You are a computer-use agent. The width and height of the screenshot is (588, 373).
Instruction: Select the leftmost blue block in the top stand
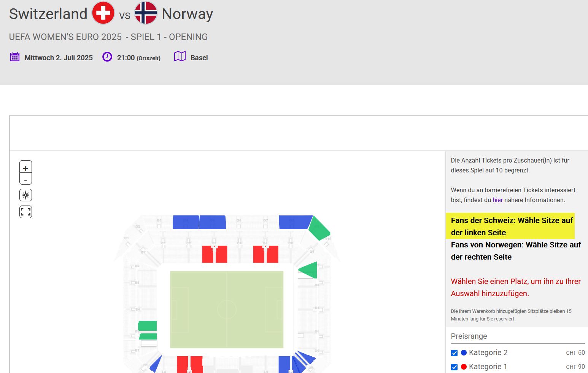[186, 222]
